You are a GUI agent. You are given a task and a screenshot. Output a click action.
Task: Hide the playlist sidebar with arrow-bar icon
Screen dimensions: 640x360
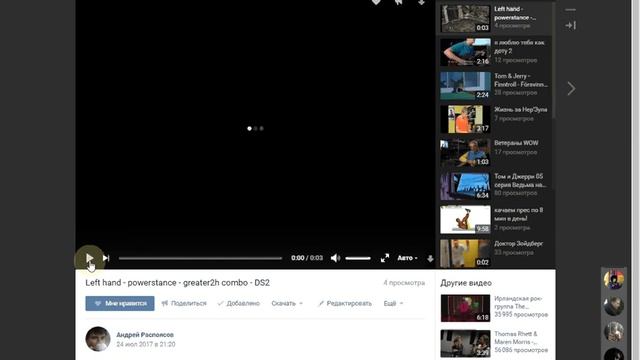coord(571,25)
